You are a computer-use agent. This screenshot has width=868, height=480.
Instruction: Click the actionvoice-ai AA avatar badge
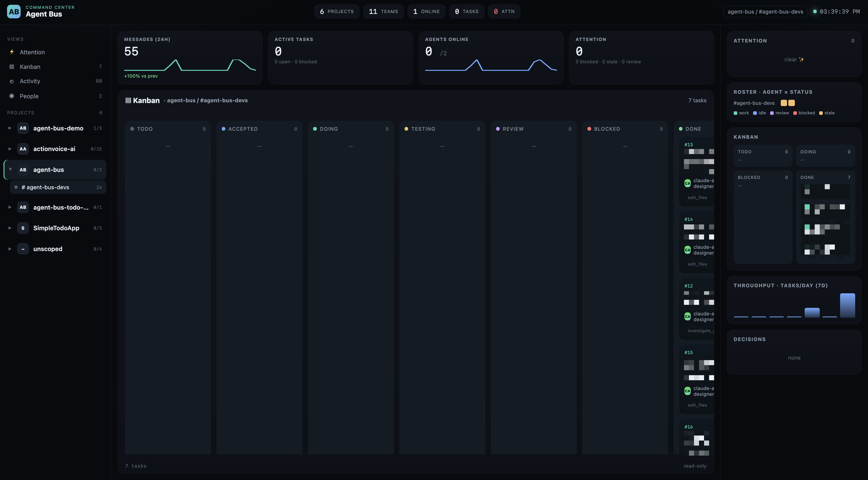click(x=23, y=149)
